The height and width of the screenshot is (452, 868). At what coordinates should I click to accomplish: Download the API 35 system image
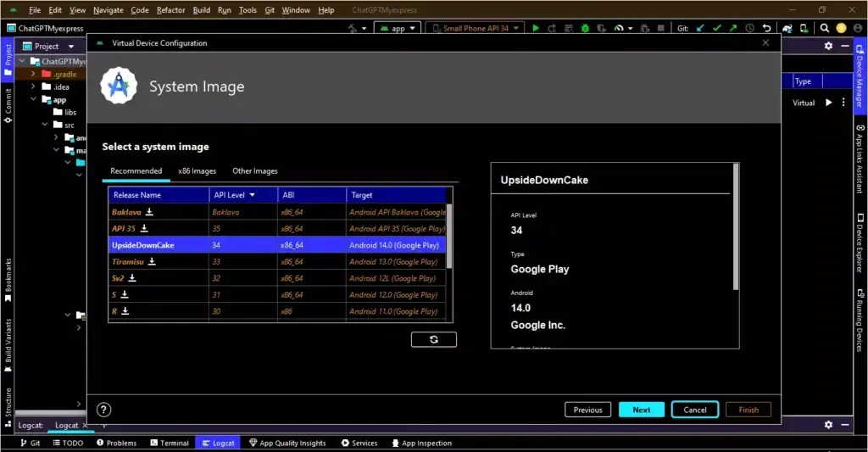coord(144,228)
